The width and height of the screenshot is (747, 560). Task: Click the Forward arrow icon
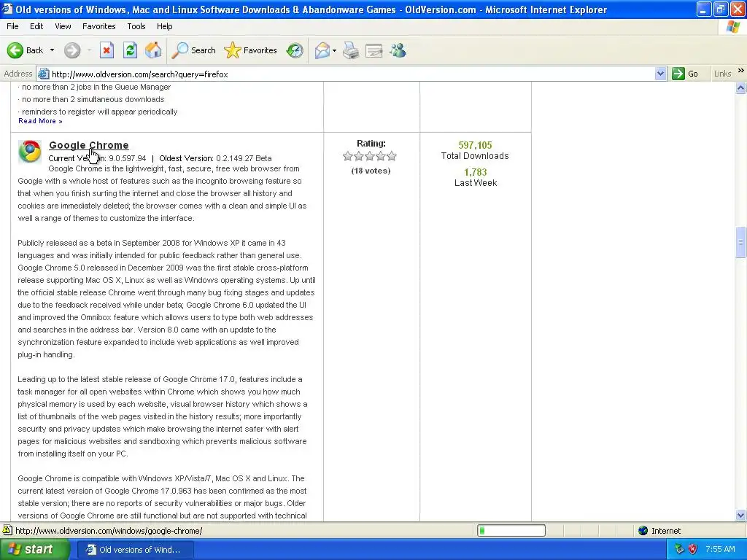pyautogui.click(x=72, y=50)
